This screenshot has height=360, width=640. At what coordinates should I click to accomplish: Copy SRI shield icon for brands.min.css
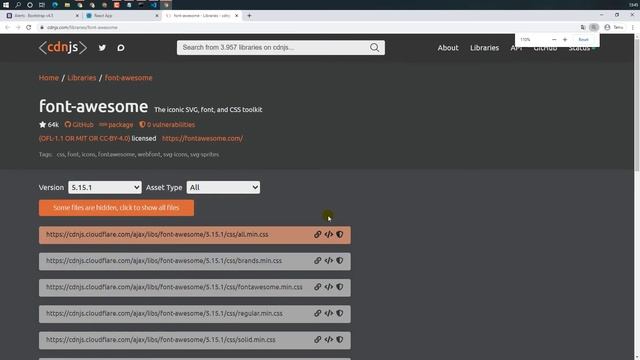340,260
